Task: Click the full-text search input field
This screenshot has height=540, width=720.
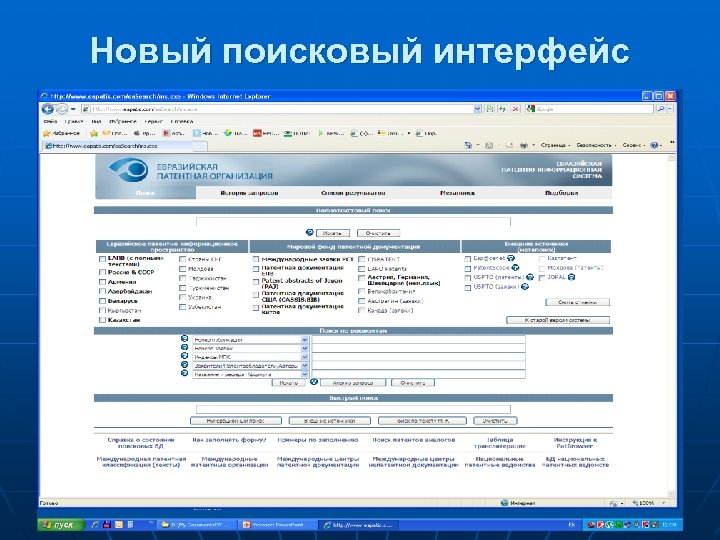Action: tap(353, 222)
